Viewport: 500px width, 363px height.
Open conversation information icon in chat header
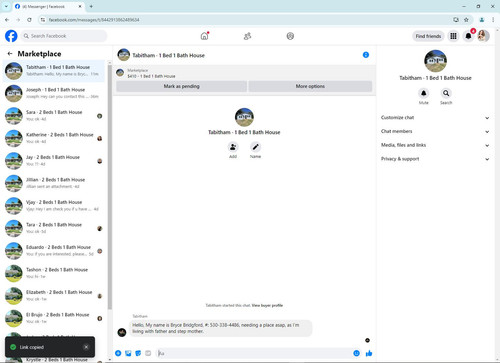(x=366, y=55)
